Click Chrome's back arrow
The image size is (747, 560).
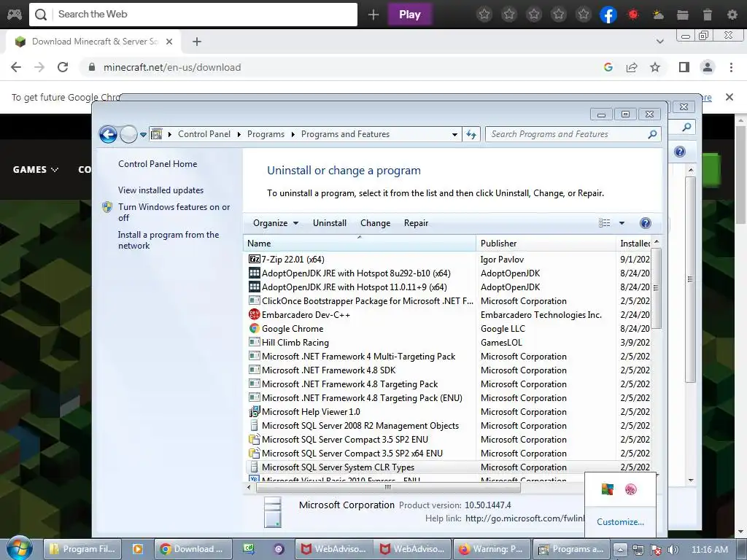click(x=16, y=67)
